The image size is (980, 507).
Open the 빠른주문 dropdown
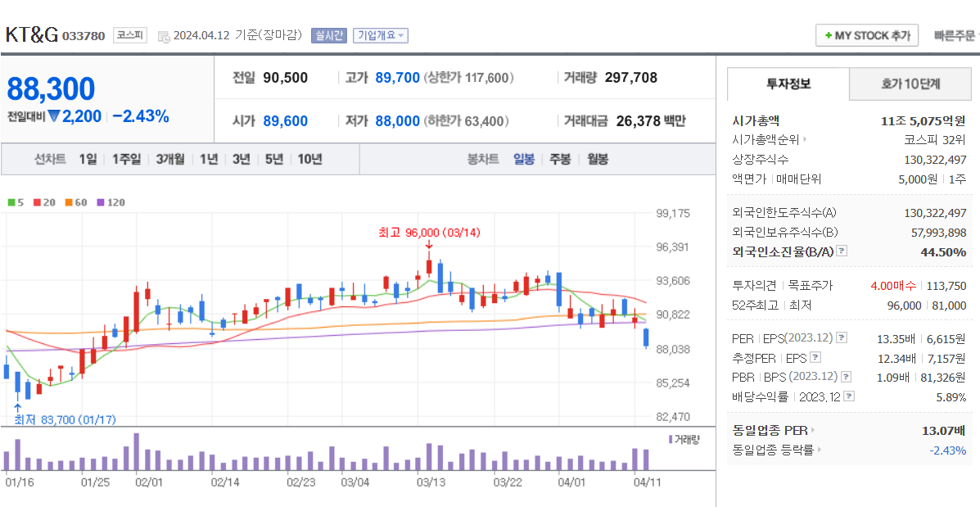[956, 36]
